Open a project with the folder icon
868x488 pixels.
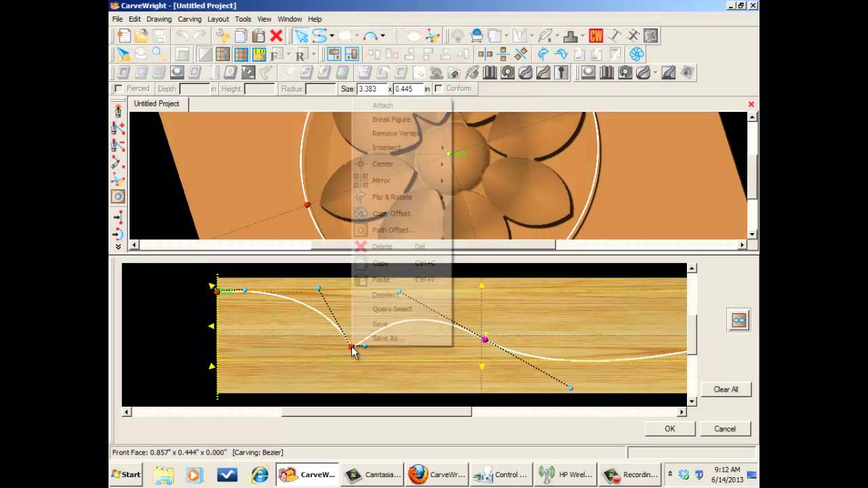(x=141, y=36)
